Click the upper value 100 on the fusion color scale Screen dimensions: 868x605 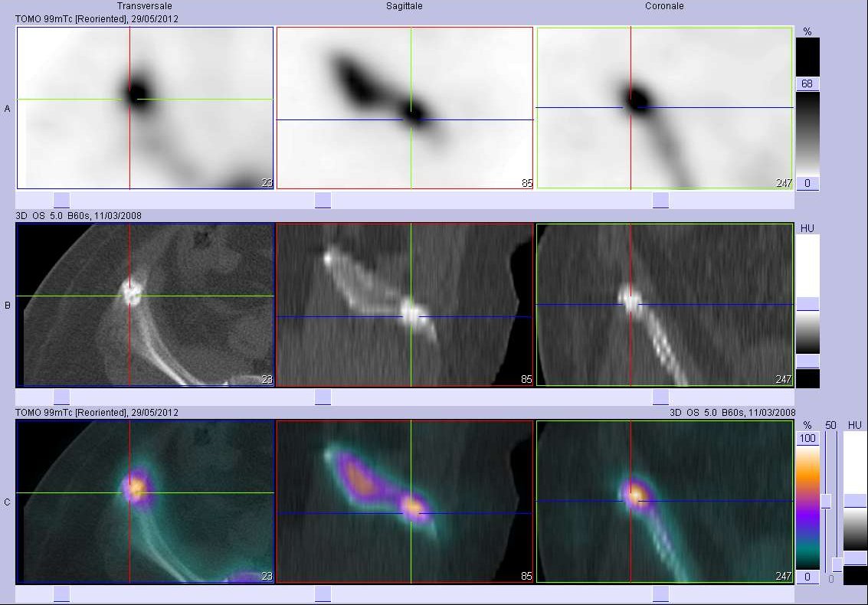pyautogui.click(x=807, y=438)
